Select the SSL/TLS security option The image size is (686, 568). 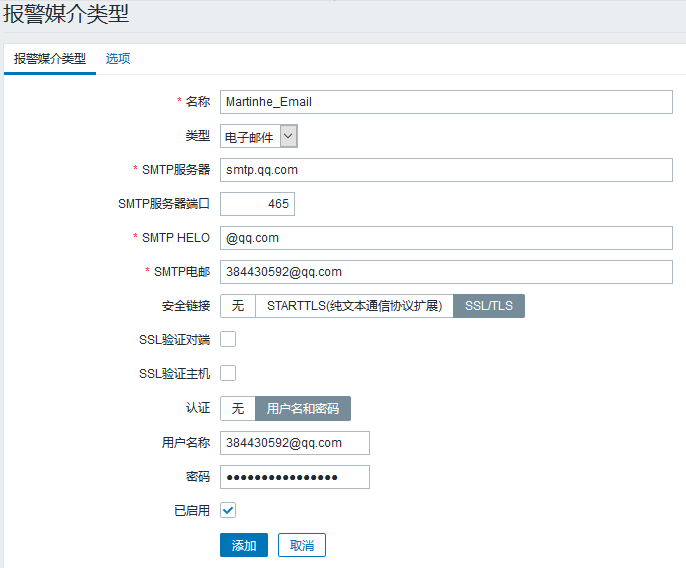click(x=489, y=306)
